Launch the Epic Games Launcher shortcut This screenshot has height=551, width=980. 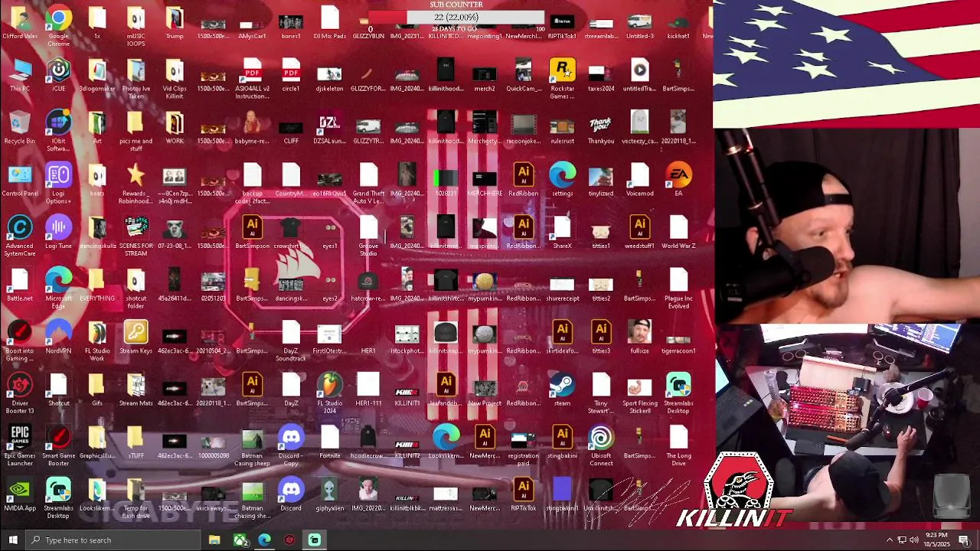point(19,445)
